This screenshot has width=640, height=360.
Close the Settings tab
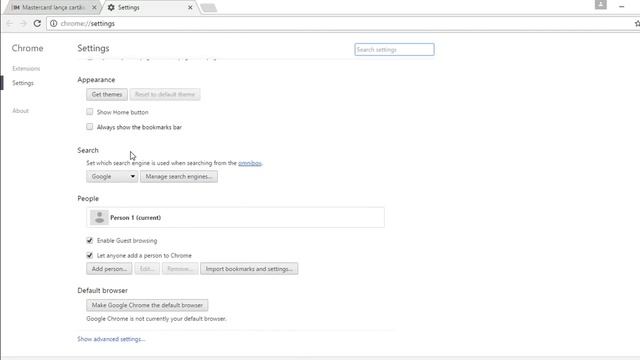pos(190,7)
